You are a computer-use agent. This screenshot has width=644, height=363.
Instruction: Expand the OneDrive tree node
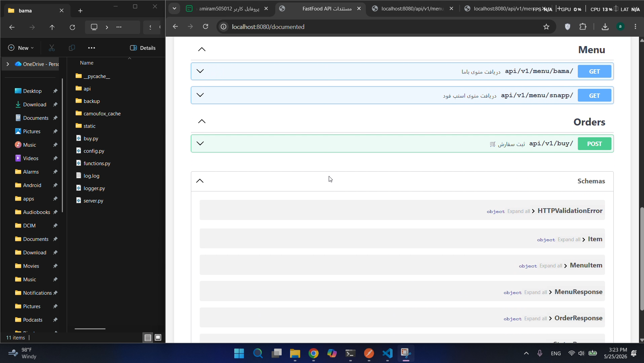pyautogui.click(x=8, y=64)
